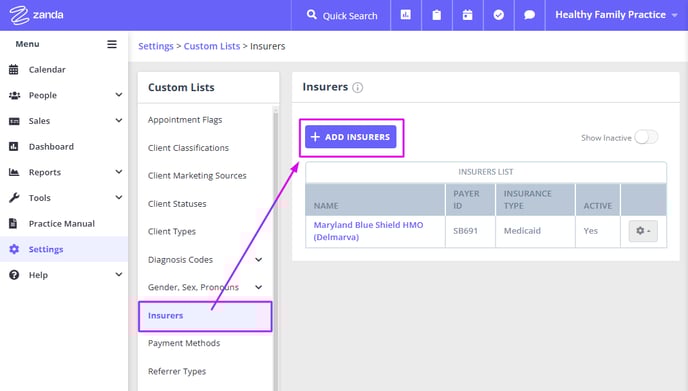Click the Add Insurers button
688x391 pixels.
coord(351,137)
